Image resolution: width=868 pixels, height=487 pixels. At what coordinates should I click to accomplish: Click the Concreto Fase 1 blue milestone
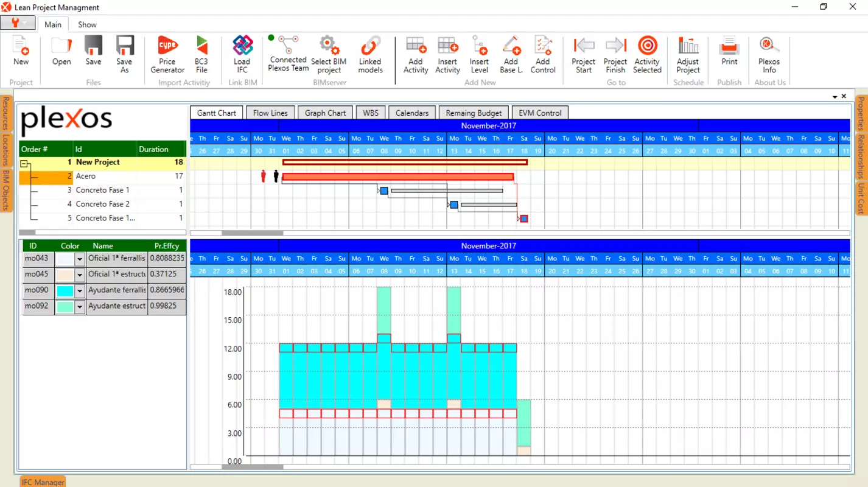click(x=384, y=191)
